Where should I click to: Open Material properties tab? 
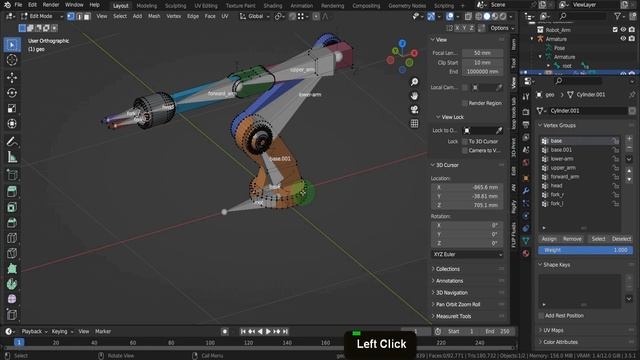[526, 253]
